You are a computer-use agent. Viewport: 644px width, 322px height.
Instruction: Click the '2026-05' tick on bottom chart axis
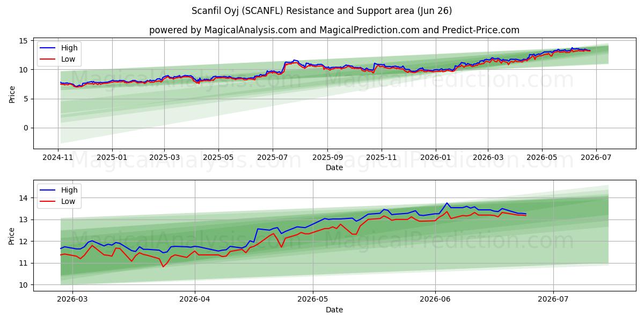click(x=312, y=299)
